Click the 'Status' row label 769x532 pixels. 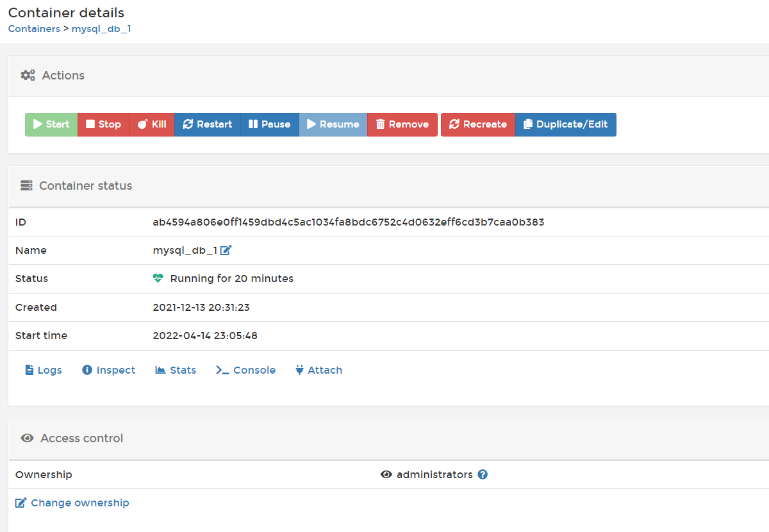[x=32, y=278]
